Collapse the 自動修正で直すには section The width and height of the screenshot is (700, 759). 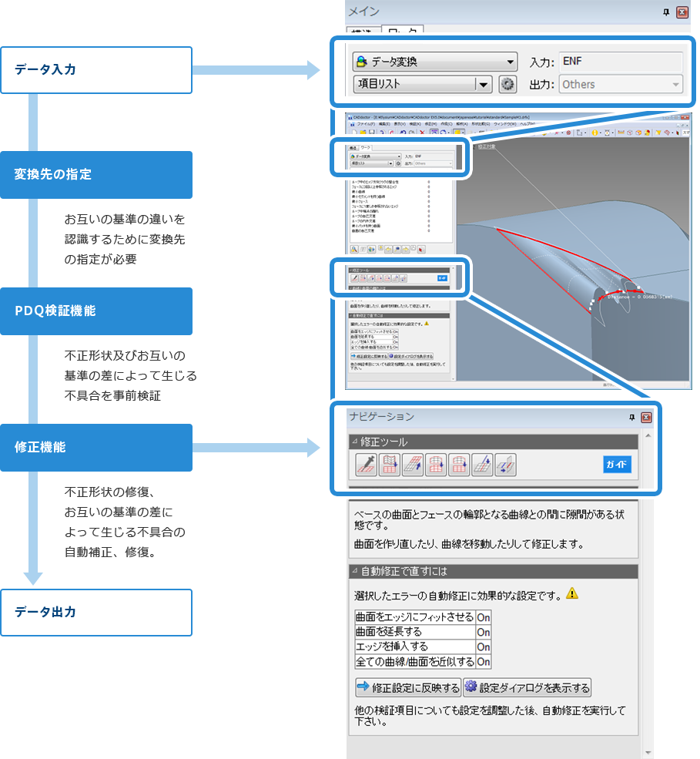[354, 571]
